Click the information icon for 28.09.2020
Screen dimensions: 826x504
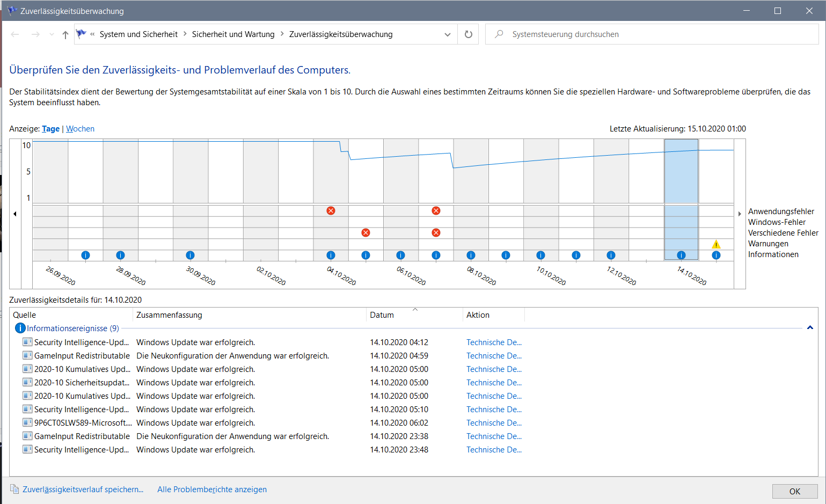[120, 255]
